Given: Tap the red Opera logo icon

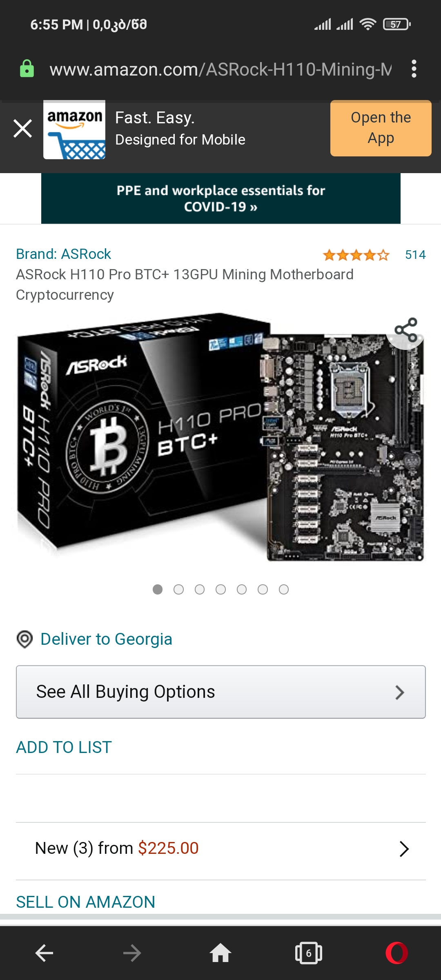Looking at the screenshot, I should tap(397, 953).
